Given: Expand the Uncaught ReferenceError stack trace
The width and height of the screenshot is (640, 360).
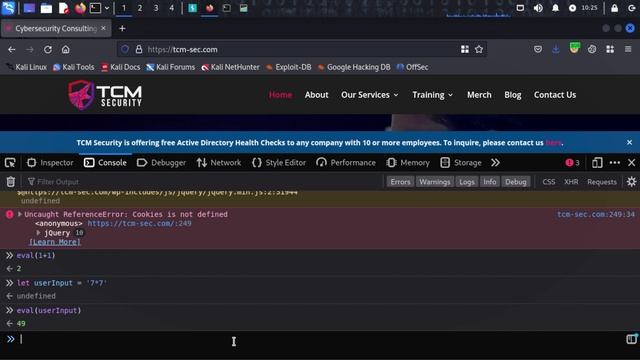Looking at the screenshot, I should coord(19,214).
